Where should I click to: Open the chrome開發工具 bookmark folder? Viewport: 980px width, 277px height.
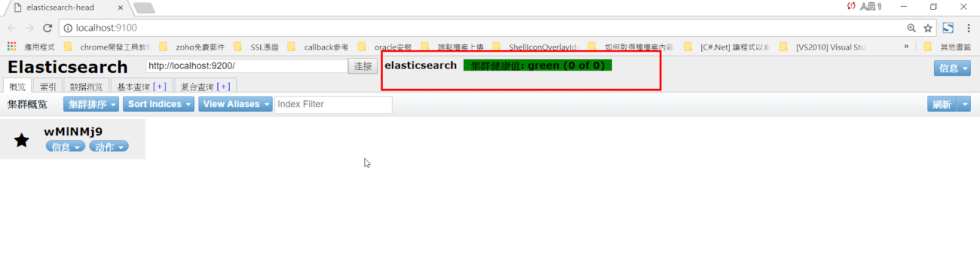[x=108, y=47]
